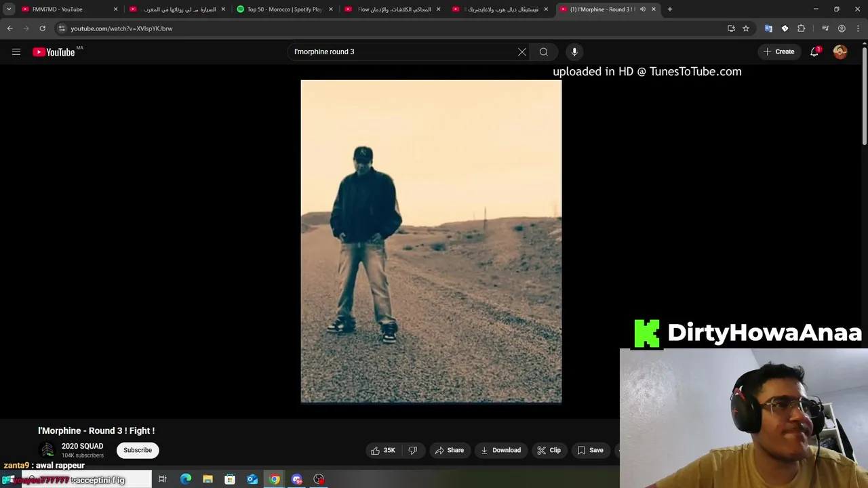Open the Chrome three-dot menu
The image size is (868, 488).
pos(858,28)
